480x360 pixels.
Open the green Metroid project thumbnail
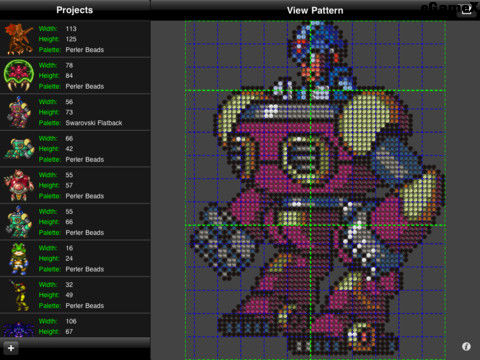[x=19, y=75]
